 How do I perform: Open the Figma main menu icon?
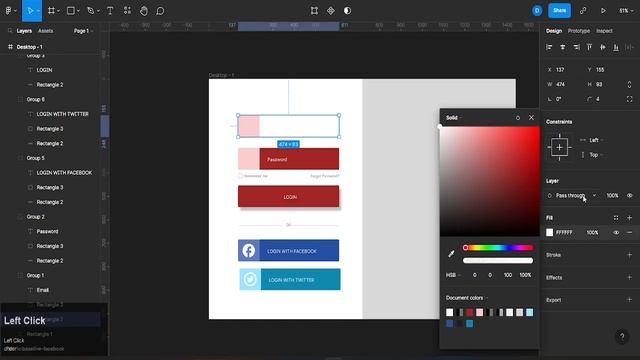tap(8, 11)
